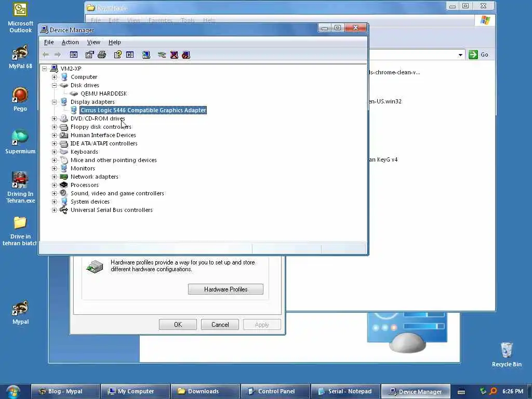Screen dimensions: 532x399
Task: Open the File menu in Device Manager
Action: (x=49, y=42)
